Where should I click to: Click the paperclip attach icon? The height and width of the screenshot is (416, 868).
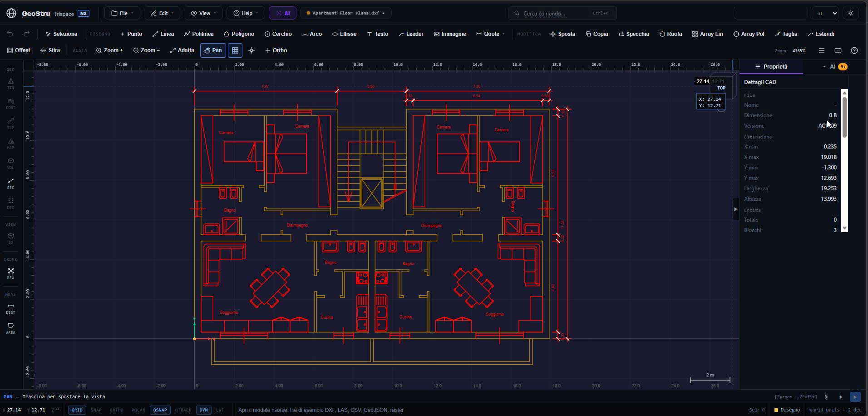tap(826, 397)
